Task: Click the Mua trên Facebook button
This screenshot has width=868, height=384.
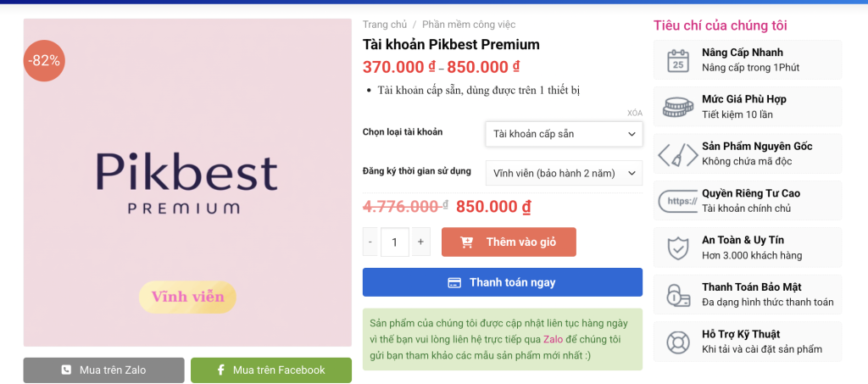Action: click(271, 370)
